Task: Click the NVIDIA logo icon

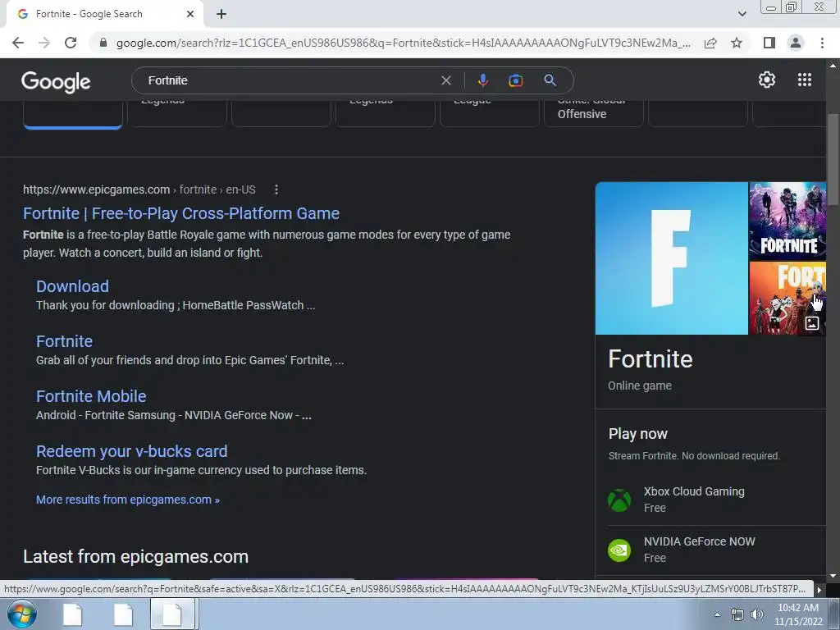Action: tap(619, 550)
